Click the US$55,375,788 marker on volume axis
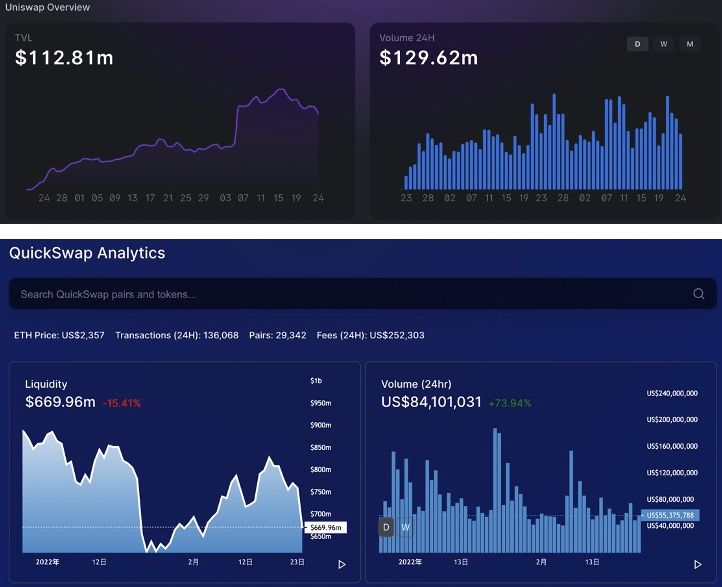 pos(670,515)
